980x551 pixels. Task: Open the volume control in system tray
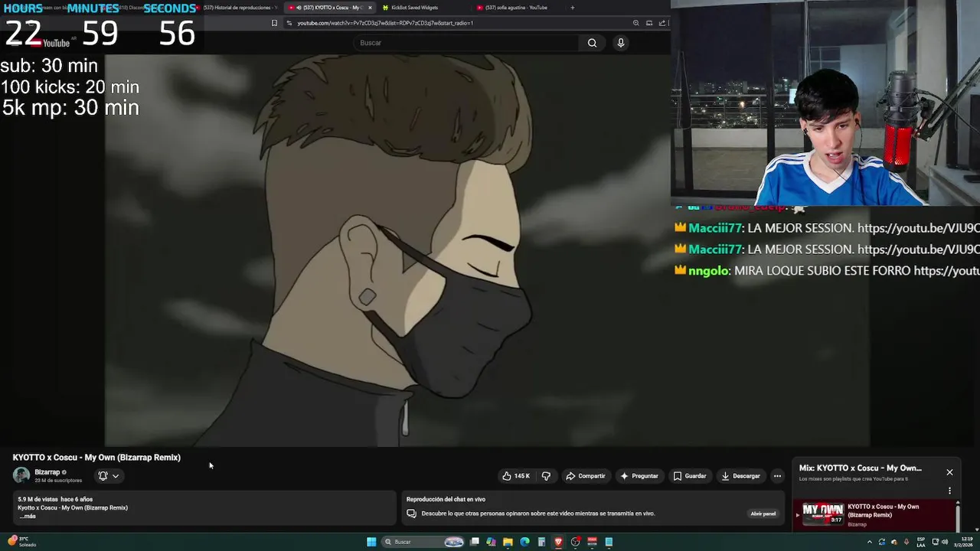(946, 542)
